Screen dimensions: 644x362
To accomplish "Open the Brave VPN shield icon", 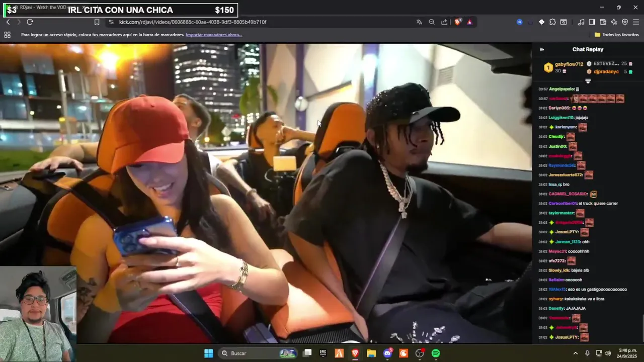I will pos(625,22).
